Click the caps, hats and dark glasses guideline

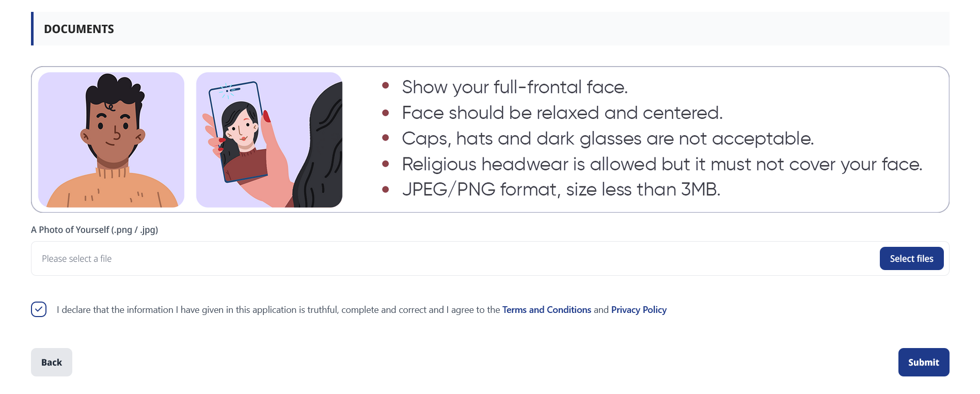click(607, 139)
